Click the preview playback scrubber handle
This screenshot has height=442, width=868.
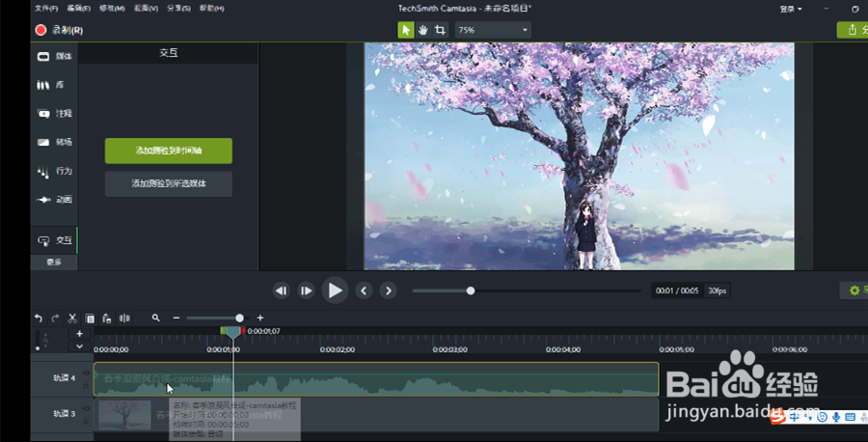pos(471,290)
